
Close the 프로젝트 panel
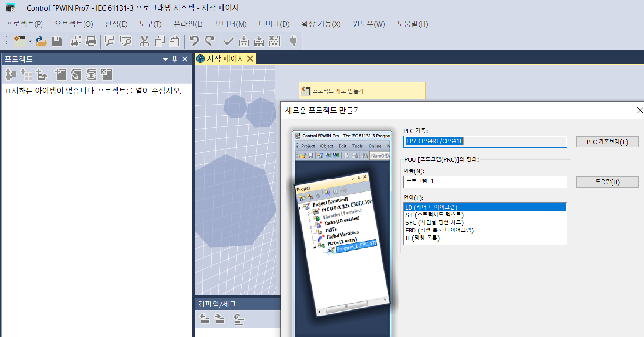185,59
